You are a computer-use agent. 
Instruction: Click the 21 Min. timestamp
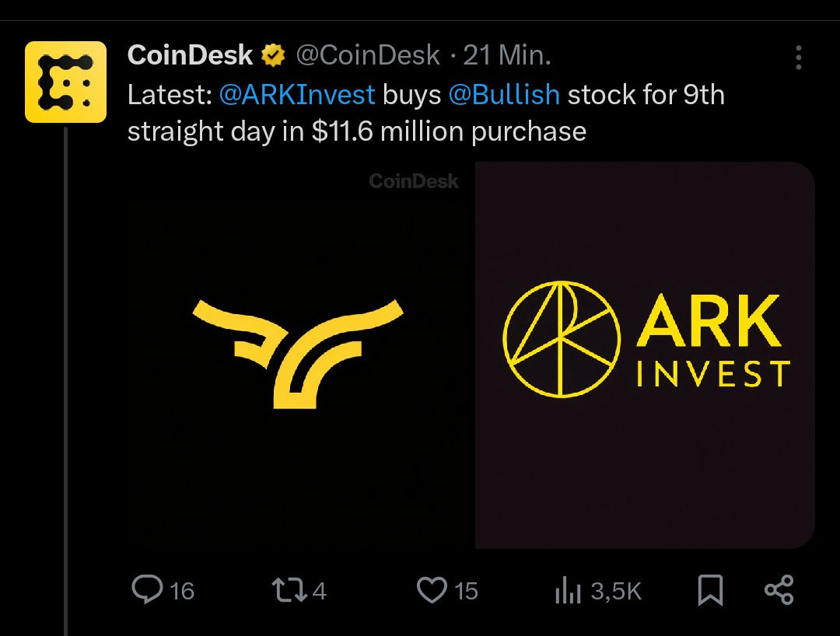(x=507, y=55)
